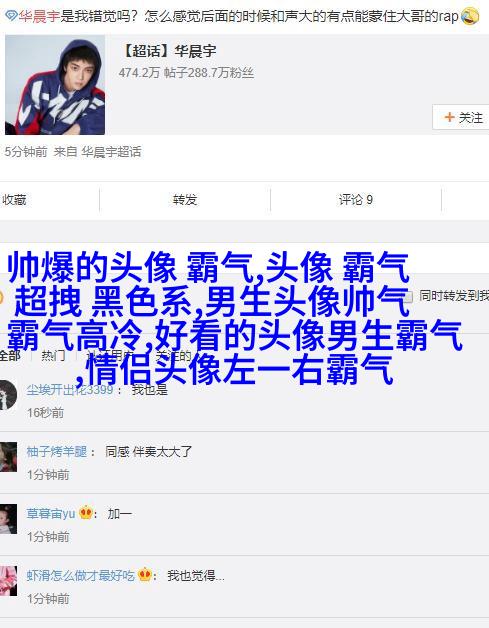Open avatar of commenter 尘埃开出花3399
Image resolution: width=489 pixels, height=628 pixels.
[x=8, y=395]
